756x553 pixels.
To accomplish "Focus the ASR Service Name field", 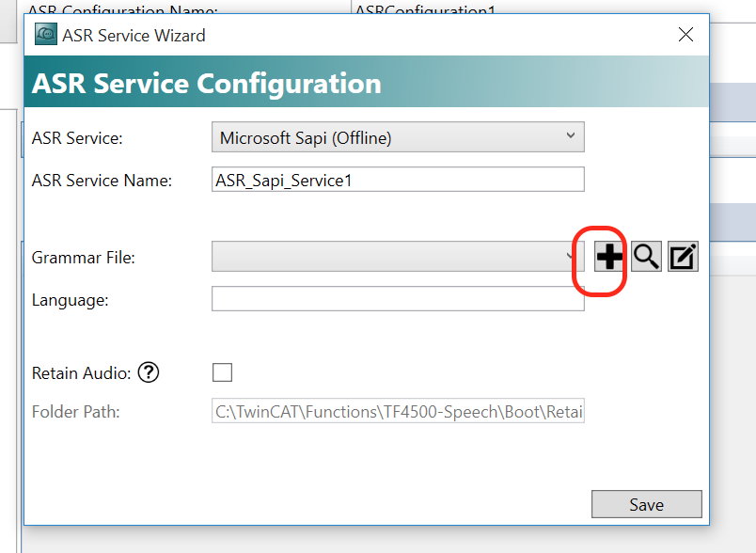I will click(x=398, y=180).
